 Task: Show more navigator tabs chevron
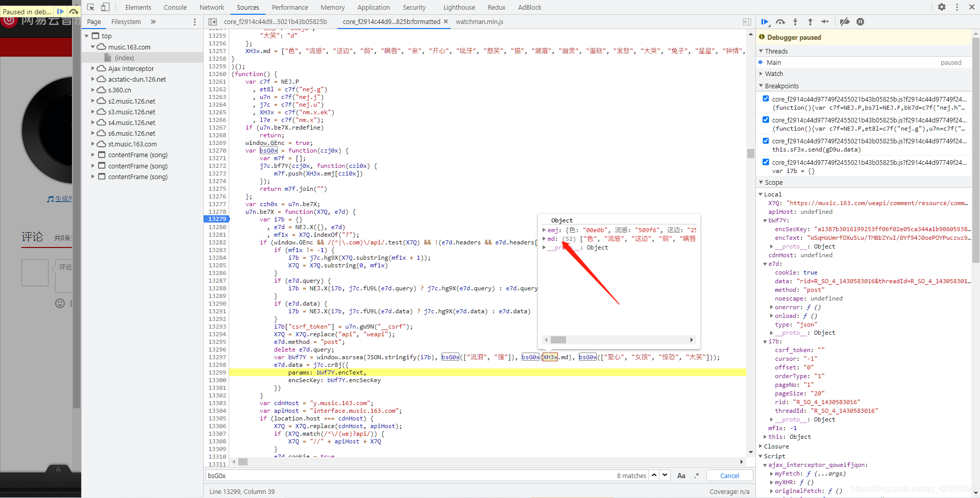tap(153, 22)
